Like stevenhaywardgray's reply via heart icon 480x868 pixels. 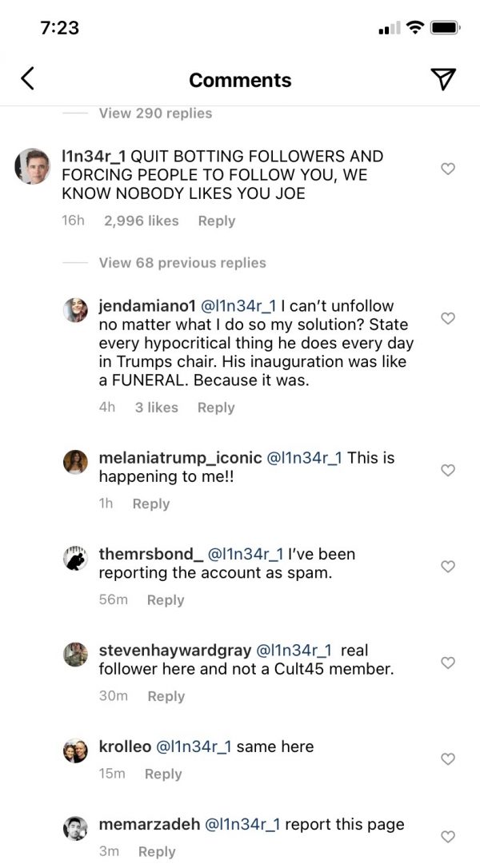coord(448,663)
